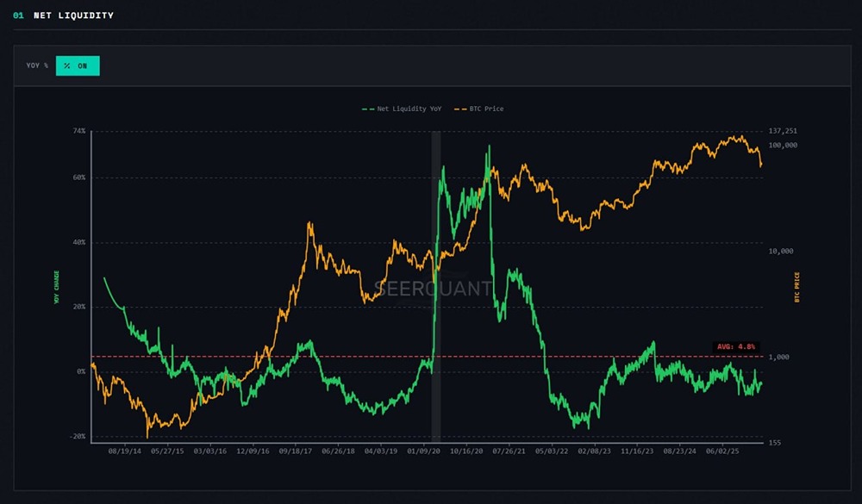Image resolution: width=862 pixels, height=504 pixels.
Task: Select the 06/02/25 x-axis date label
Action: point(721,450)
